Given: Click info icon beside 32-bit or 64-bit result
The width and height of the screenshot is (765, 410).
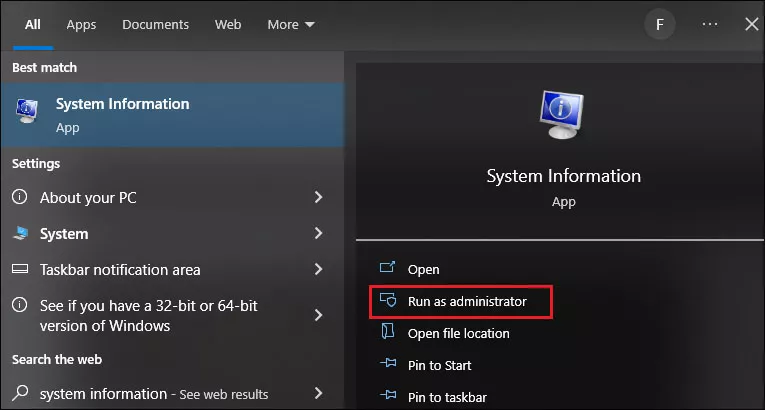Looking at the screenshot, I should point(20,305).
